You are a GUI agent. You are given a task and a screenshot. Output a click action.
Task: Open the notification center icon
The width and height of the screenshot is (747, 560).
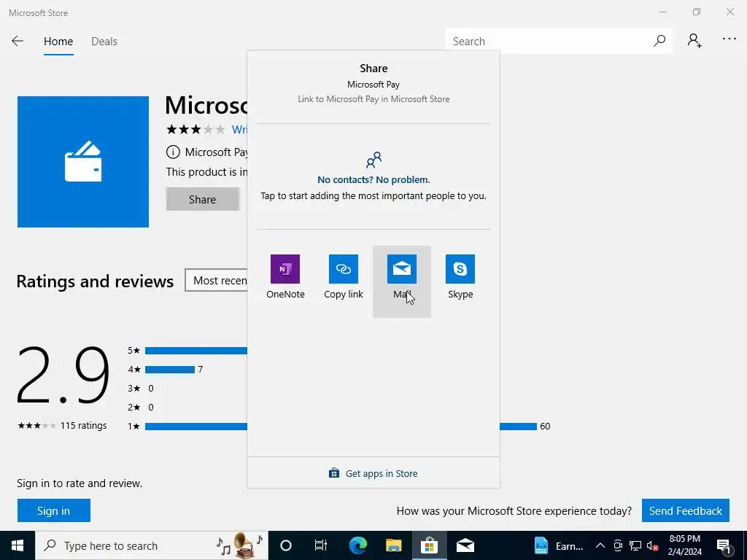click(724, 545)
